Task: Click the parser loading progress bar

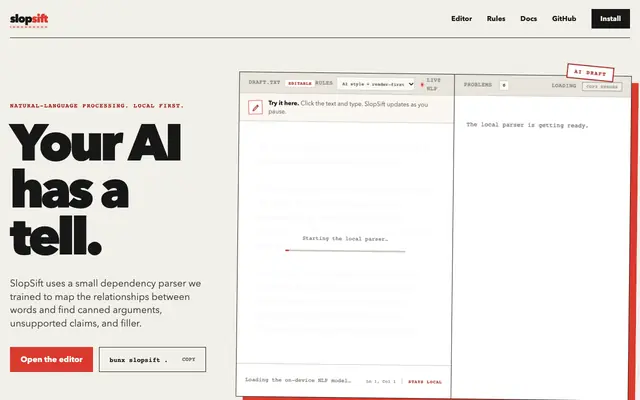Action: click(x=345, y=251)
